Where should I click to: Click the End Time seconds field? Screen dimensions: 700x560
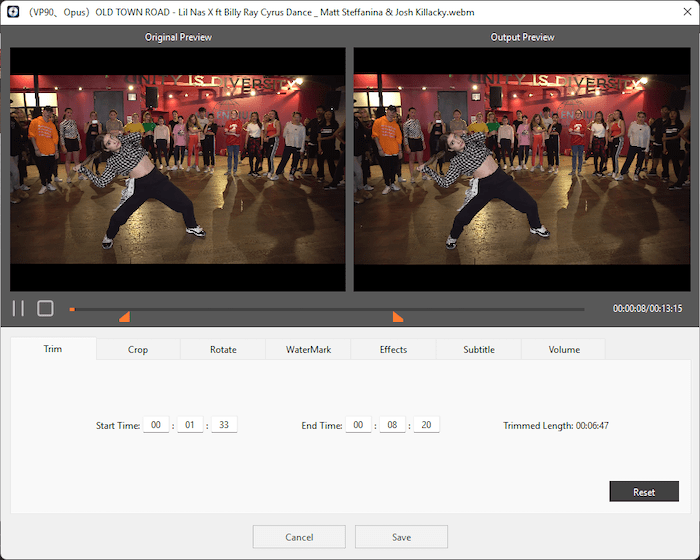point(427,425)
